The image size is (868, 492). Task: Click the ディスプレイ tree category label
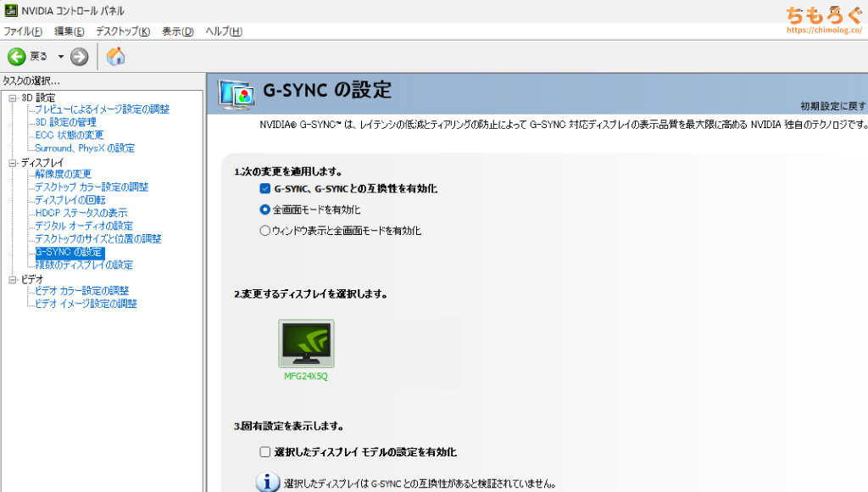point(42,163)
